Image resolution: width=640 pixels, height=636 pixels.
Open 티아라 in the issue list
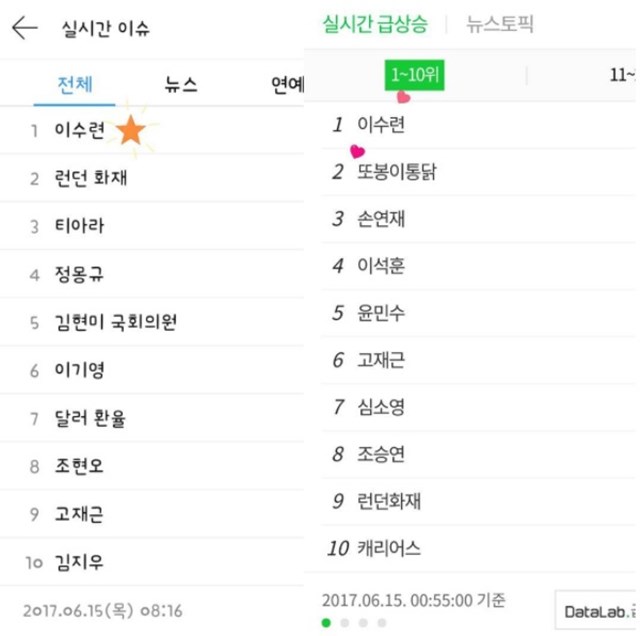pyautogui.click(x=80, y=227)
